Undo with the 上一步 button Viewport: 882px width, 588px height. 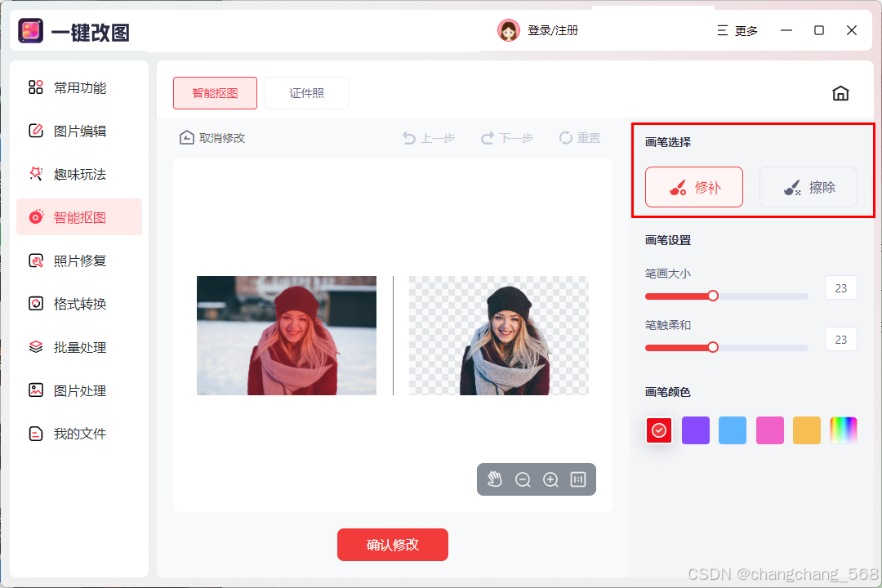click(429, 138)
